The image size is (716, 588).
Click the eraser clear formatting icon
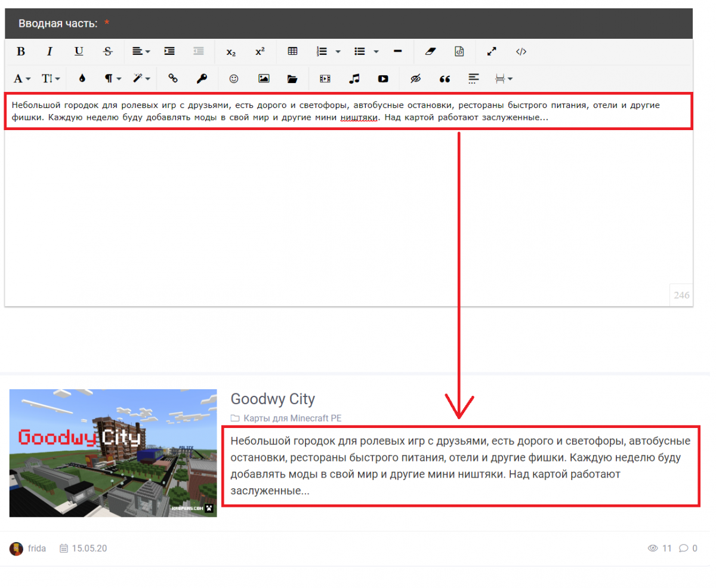pyautogui.click(x=431, y=51)
